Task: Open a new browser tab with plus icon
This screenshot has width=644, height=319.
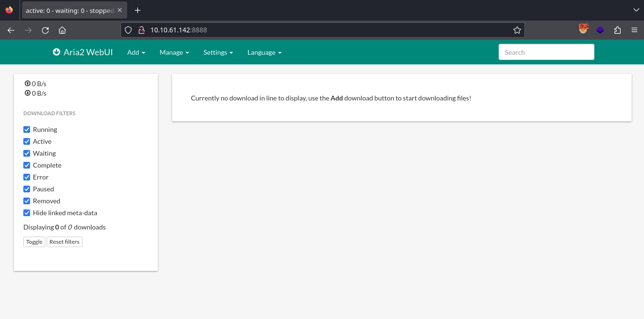Action: [x=138, y=10]
